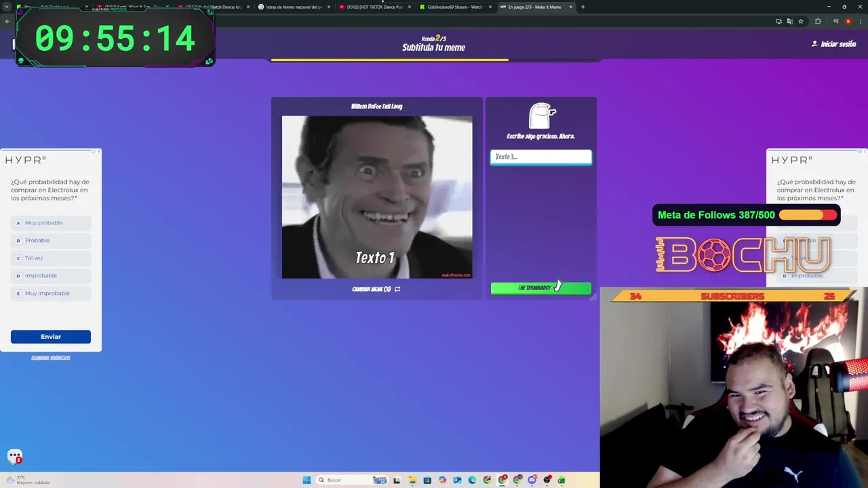Click the Buscar taskbar search box
Viewport: 868px width, 488px height.
[x=352, y=480]
